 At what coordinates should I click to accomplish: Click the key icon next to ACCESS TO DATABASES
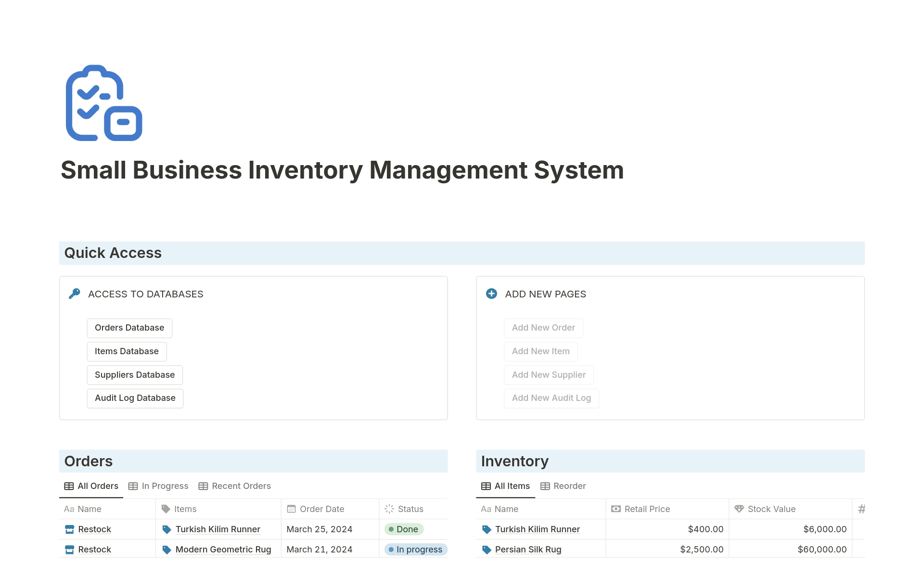pyautogui.click(x=76, y=294)
